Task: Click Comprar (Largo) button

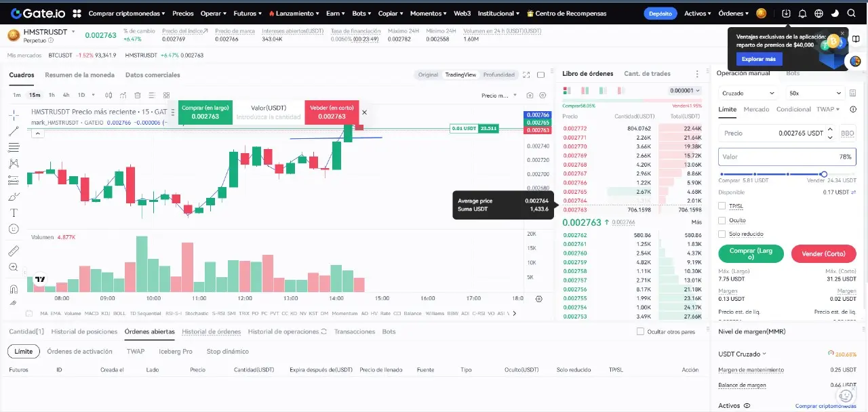Action: 751,253
